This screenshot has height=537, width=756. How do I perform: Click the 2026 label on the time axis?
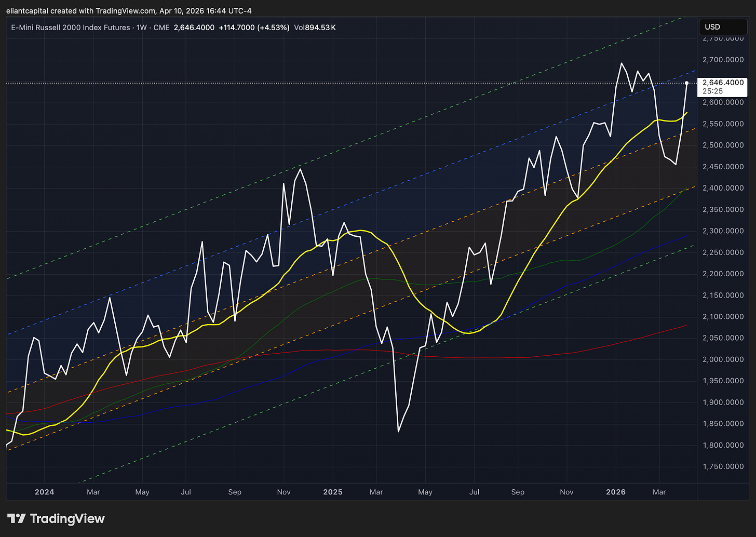point(616,492)
